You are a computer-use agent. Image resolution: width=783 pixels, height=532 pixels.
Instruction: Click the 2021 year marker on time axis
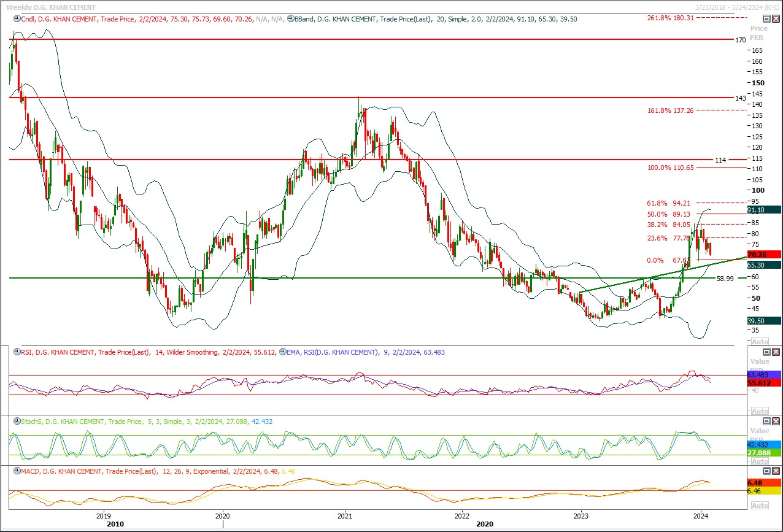click(x=344, y=515)
